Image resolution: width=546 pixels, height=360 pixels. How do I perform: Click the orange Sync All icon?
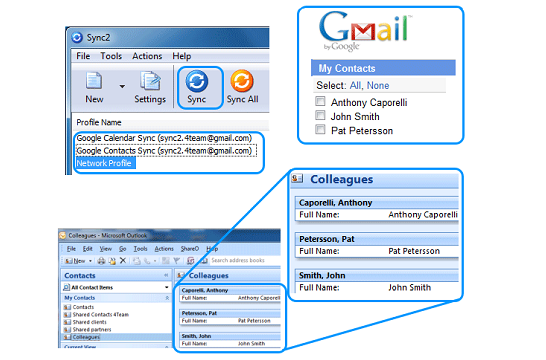click(x=242, y=81)
